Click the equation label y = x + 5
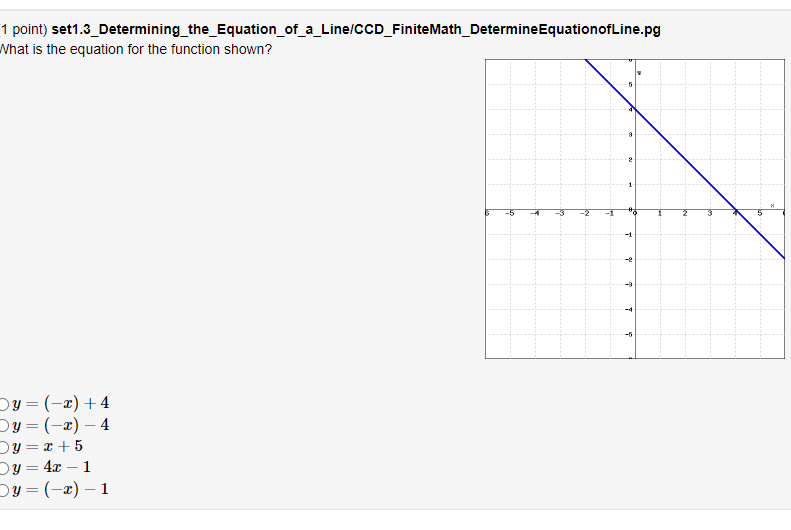The height and width of the screenshot is (530, 791). (x=47, y=446)
